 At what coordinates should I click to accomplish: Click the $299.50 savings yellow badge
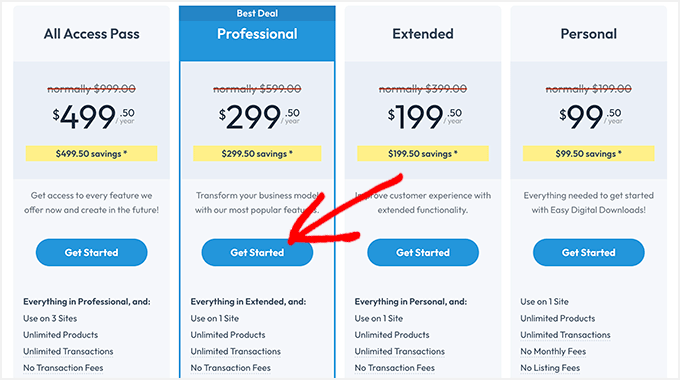point(257,154)
